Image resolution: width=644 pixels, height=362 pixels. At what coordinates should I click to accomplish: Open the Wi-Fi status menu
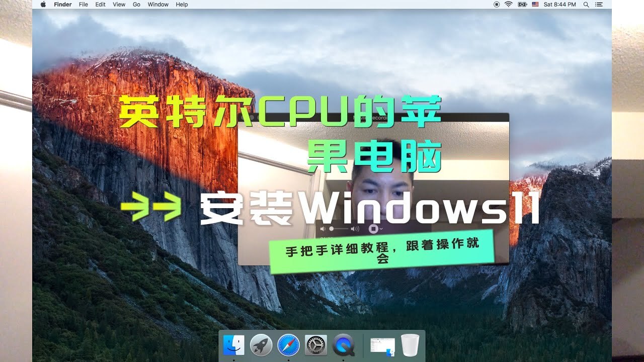tap(509, 5)
